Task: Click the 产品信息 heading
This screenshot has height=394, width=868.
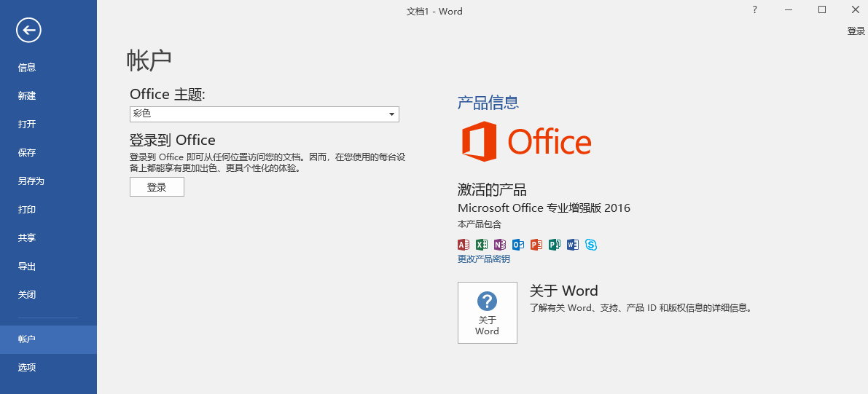Action: point(488,103)
